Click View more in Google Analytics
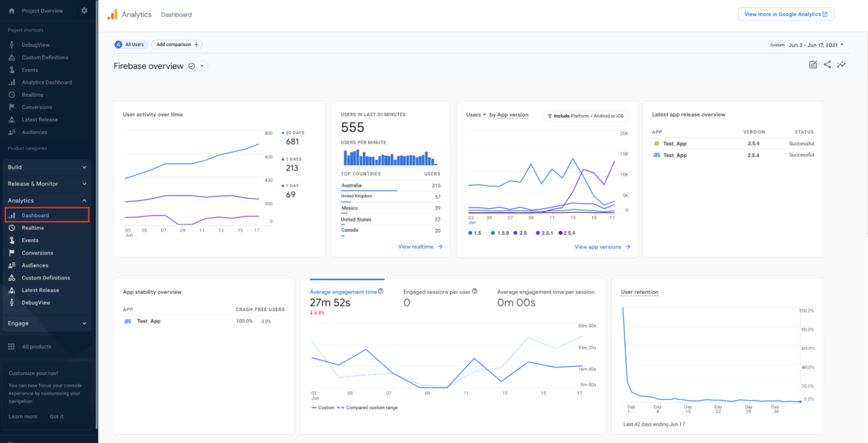868x443 pixels. [785, 13]
